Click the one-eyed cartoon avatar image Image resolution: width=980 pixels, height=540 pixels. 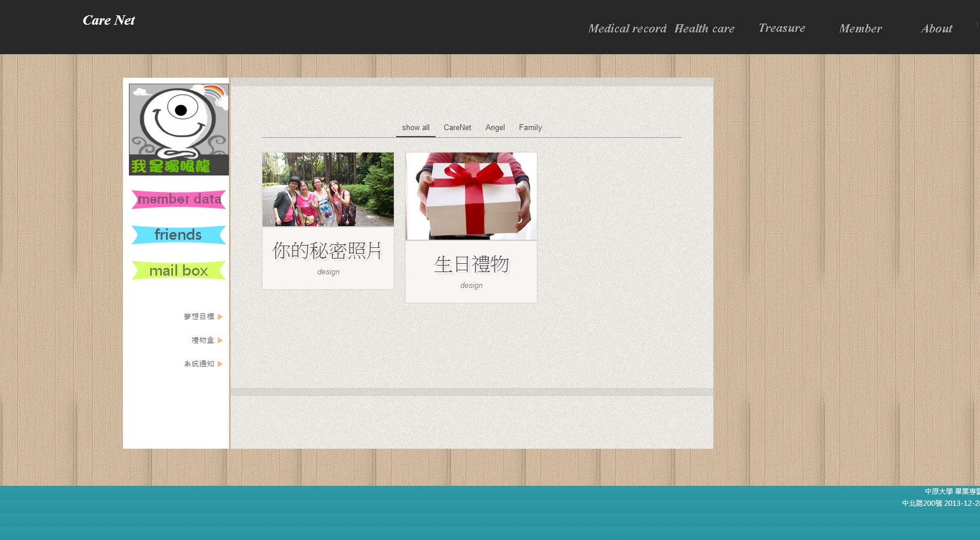click(179, 129)
